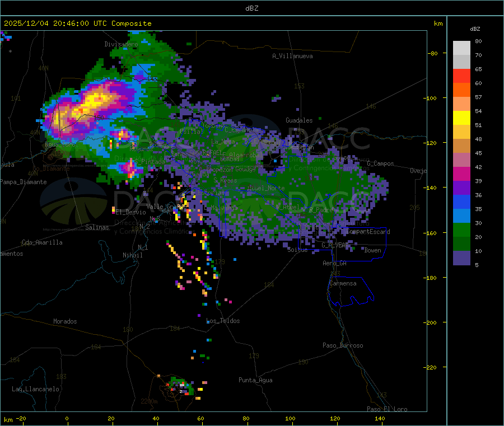504x426 pixels.
Task: Select the white 80 dBZ legend swatch
Action: (x=461, y=48)
